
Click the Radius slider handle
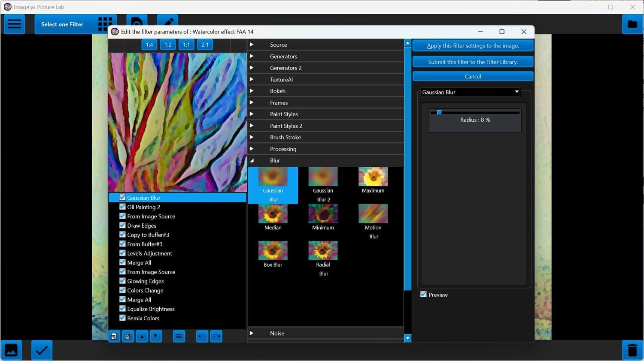pos(439,112)
